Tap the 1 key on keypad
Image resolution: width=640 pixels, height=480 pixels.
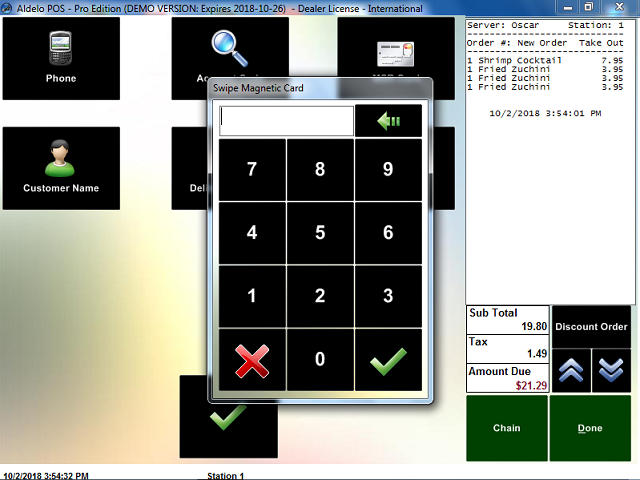[252, 296]
